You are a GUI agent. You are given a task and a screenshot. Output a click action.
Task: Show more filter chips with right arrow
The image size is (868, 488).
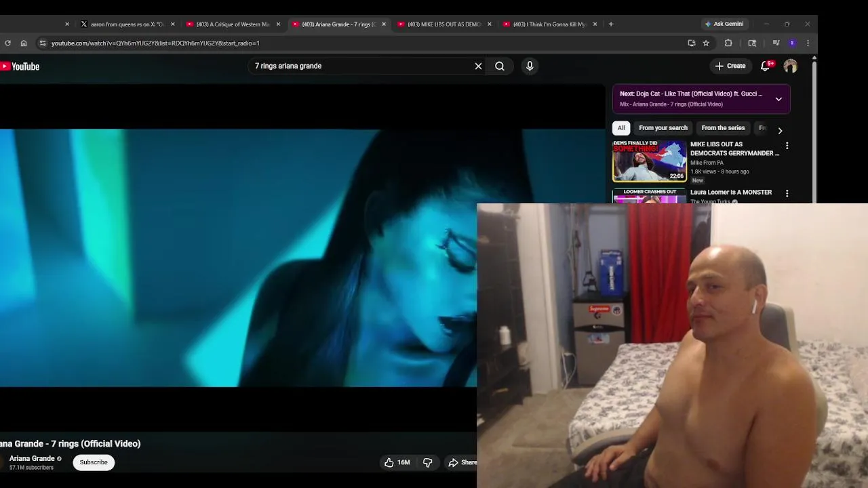pos(780,130)
